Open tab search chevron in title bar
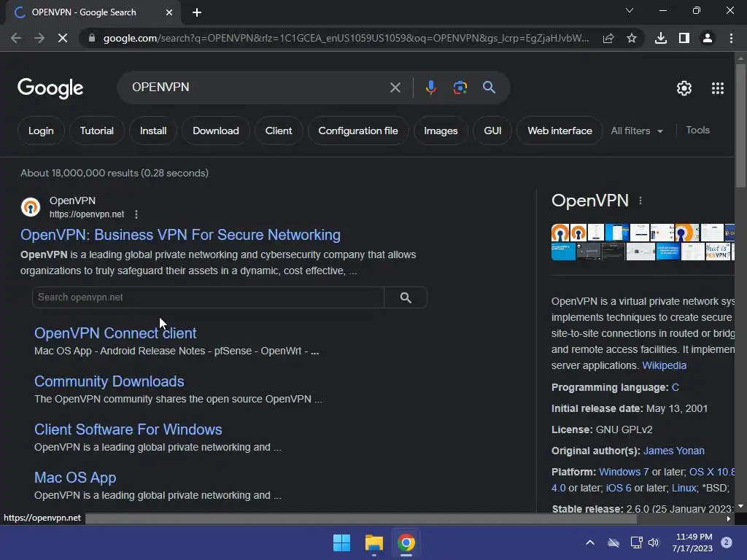 coord(630,10)
